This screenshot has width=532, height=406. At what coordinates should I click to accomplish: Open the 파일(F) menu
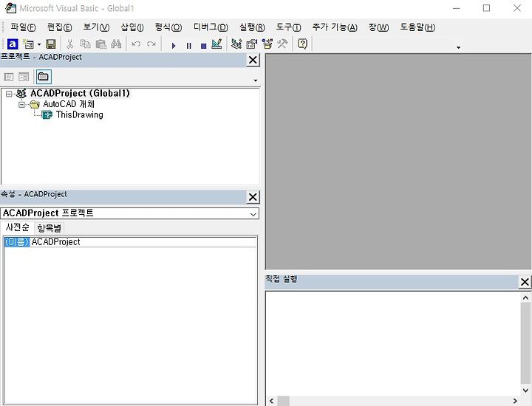click(x=23, y=27)
